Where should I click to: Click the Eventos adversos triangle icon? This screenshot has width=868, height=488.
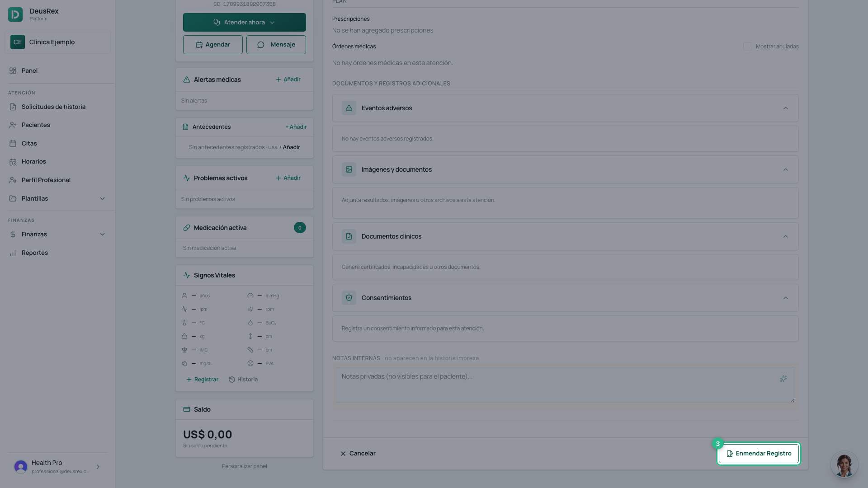[349, 108]
